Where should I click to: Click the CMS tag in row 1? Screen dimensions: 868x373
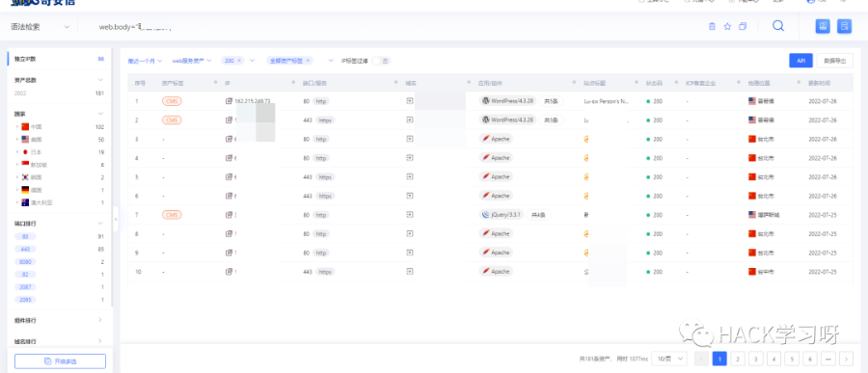pyautogui.click(x=173, y=101)
